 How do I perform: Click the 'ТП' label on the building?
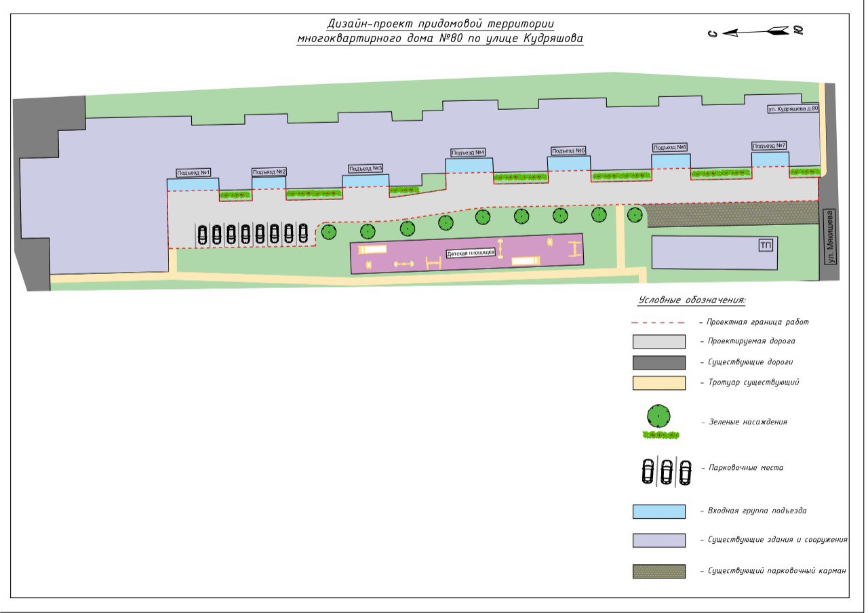click(x=766, y=245)
